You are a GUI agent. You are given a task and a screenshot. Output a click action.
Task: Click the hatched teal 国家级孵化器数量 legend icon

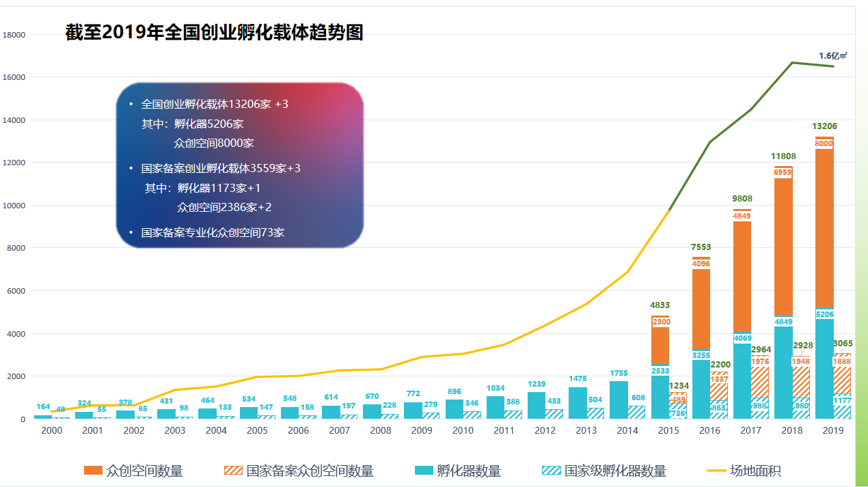pyautogui.click(x=551, y=471)
